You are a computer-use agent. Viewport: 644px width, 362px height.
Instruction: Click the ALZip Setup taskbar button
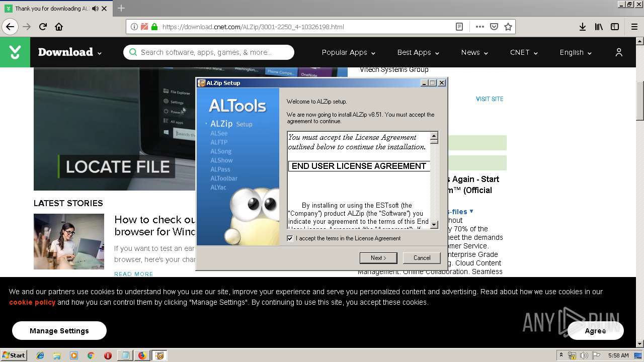[x=159, y=355]
